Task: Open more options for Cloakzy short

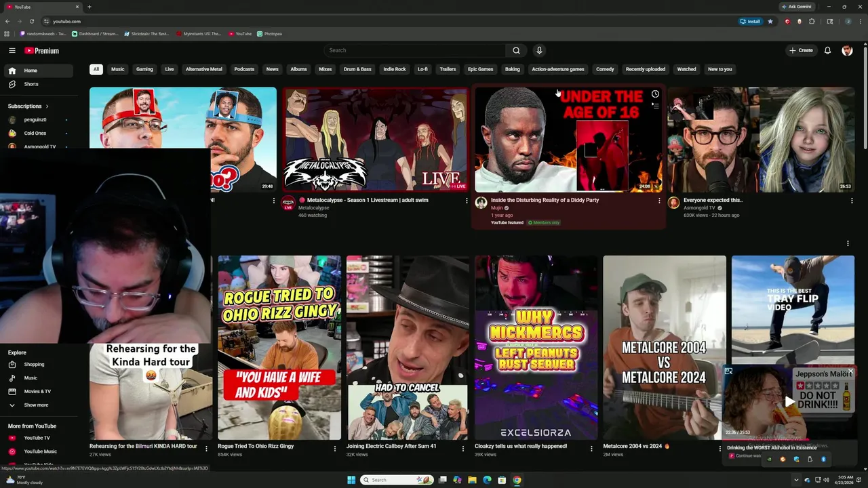Action: (x=591, y=449)
